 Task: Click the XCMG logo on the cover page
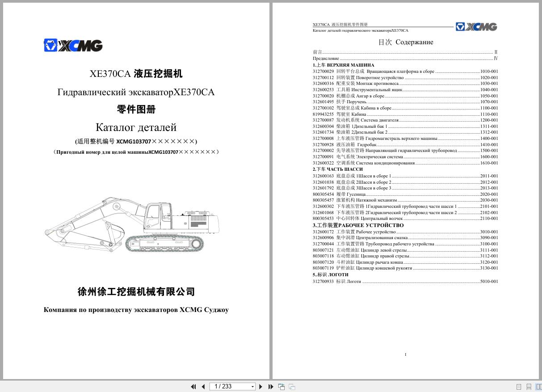click(73, 45)
